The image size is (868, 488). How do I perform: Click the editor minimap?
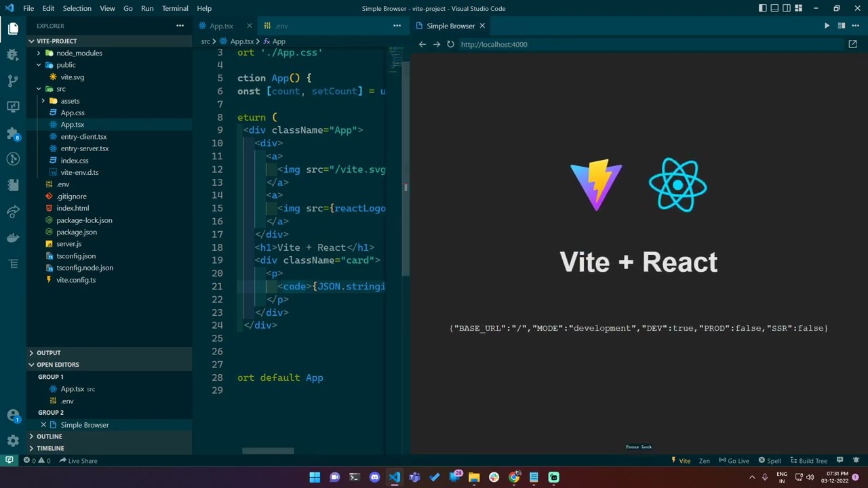pyautogui.click(x=396, y=59)
